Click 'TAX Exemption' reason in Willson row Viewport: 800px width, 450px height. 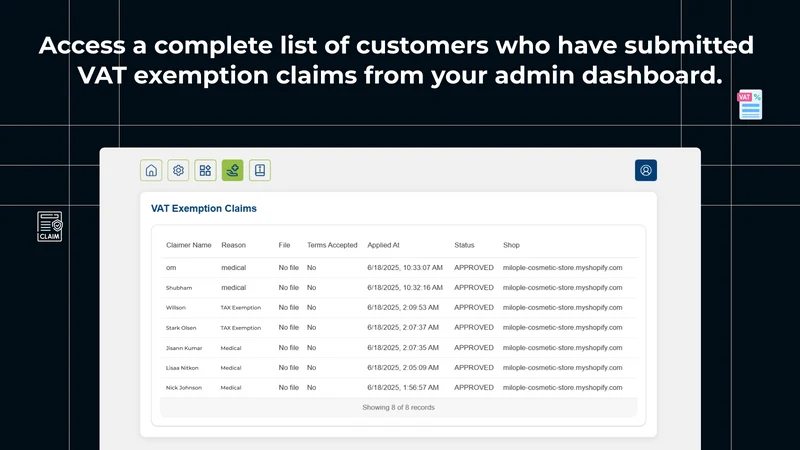[x=241, y=308]
